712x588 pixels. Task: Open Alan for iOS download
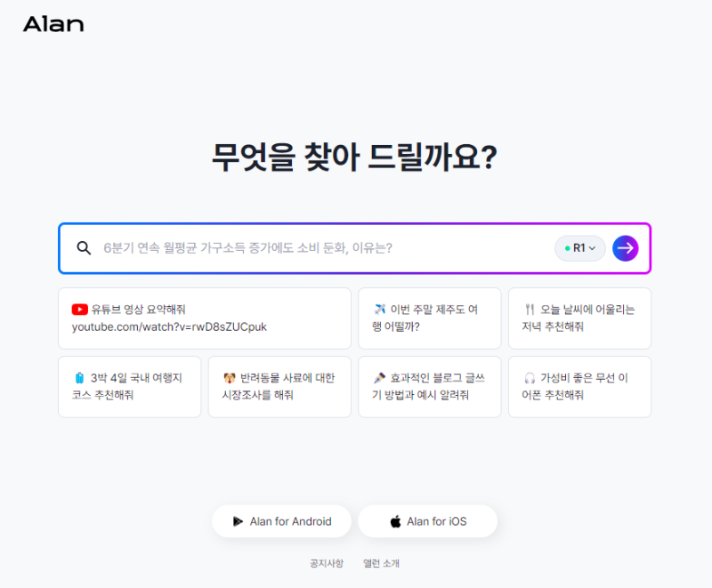(x=427, y=521)
